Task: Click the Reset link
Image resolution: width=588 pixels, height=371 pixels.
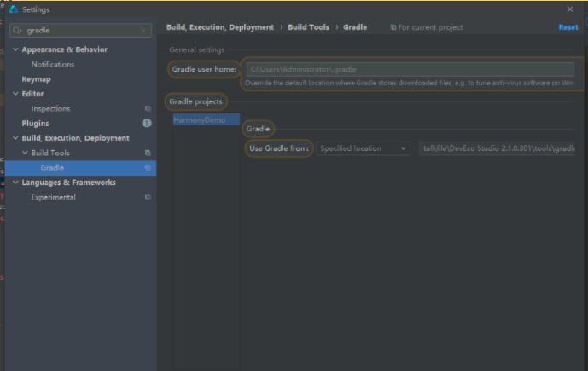Action: click(568, 27)
